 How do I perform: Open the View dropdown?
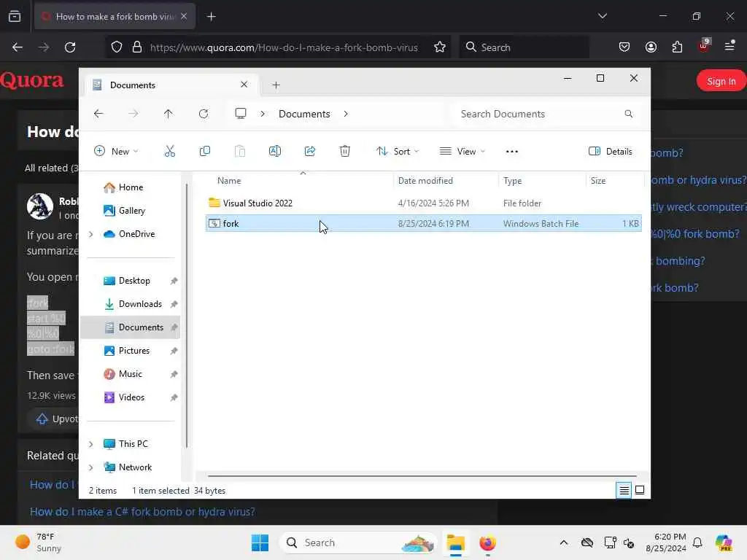pos(462,152)
